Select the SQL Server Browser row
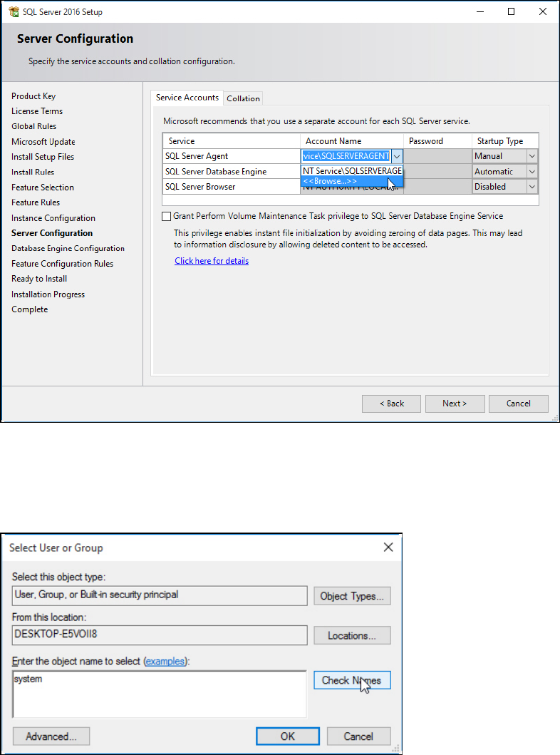Viewport: 560px width, 755px height. [x=231, y=187]
